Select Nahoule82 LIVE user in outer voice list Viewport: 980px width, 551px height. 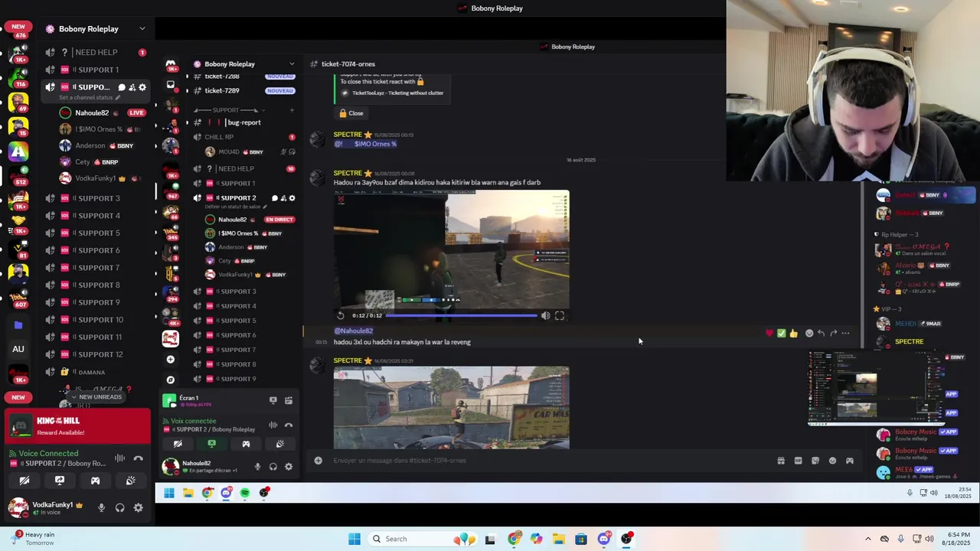point(102,112)
